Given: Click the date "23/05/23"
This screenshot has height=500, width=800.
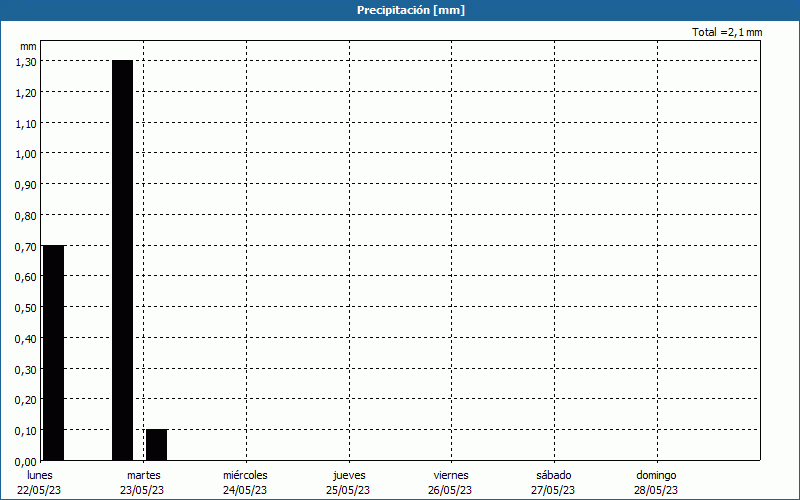Looking at the screenshot, I should (x=142, y=490).
